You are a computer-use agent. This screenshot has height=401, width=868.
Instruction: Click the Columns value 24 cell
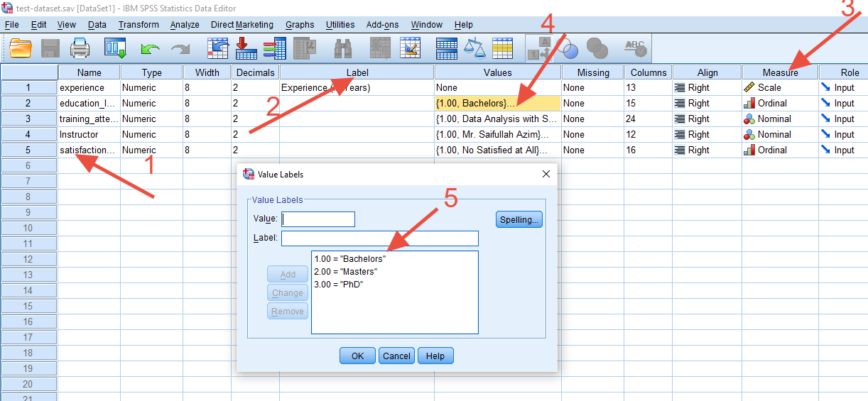pyautogui.click(x=649, y=119)
